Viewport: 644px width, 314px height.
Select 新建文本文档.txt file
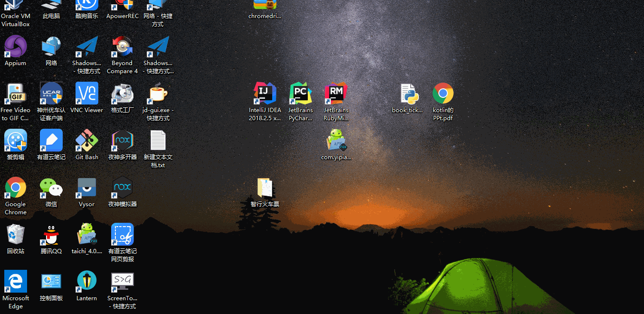[158, 149]
